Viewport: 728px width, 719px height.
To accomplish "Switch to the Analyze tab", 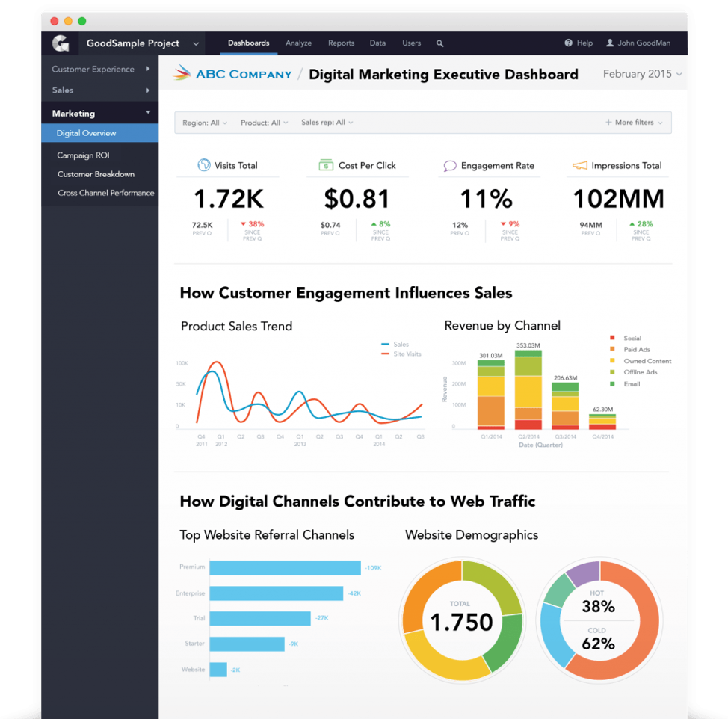I will tap(298, 43).
